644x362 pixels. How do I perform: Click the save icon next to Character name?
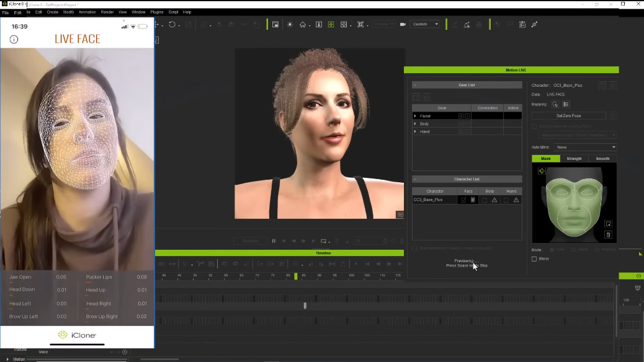(602, 85)
